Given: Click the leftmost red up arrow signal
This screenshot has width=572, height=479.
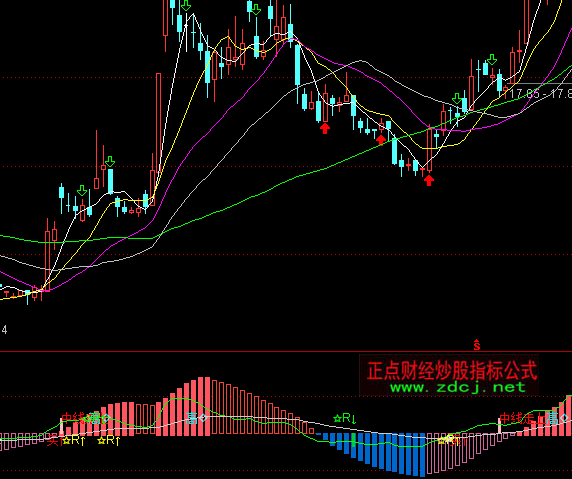Looking at the screenshot, I should click(325, 128).
